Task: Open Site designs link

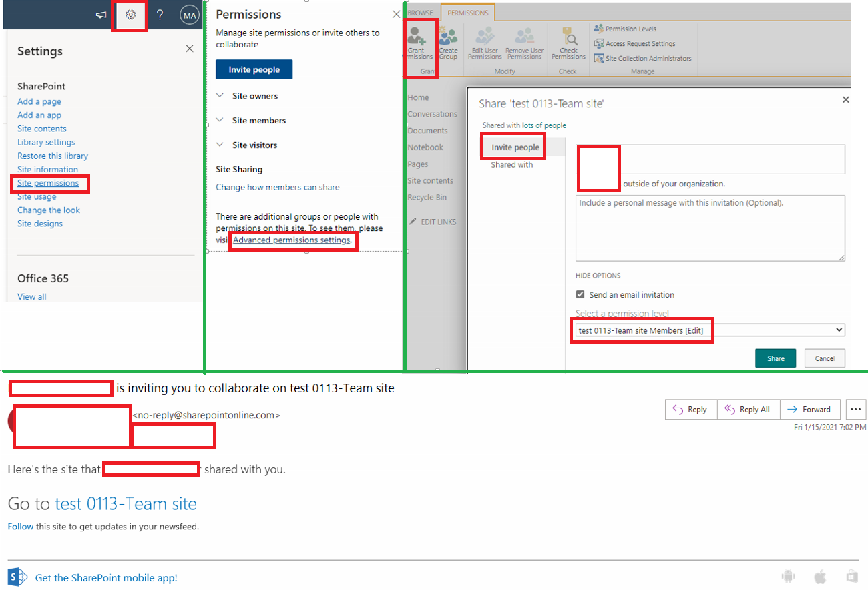Action: pos(40,224)
